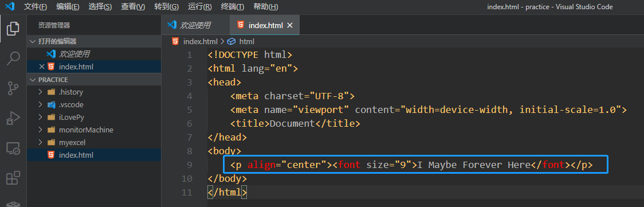Image resolution: width=644 pixels, height=207 pixels.
Task: Click the DOCTYPE declaration text
Action: pyautogui.click(x=250, y=55)
